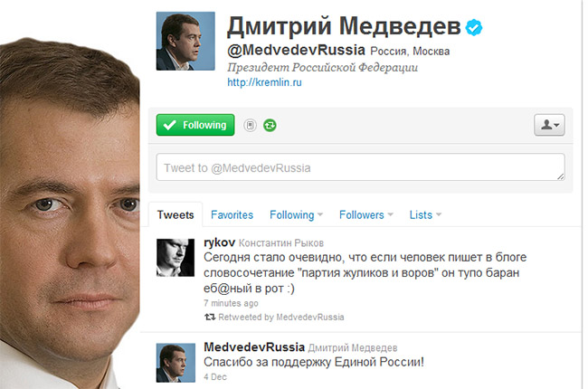
Task: Click the '7 minutes ago' timestamp
Action: click(231, 303)
